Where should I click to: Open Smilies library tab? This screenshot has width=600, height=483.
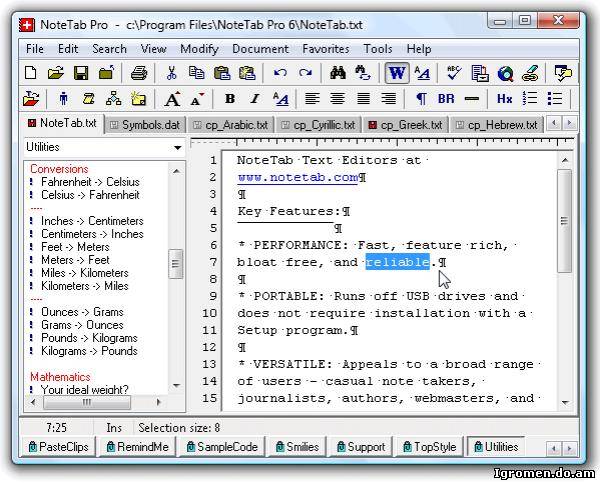pos(297,447)
